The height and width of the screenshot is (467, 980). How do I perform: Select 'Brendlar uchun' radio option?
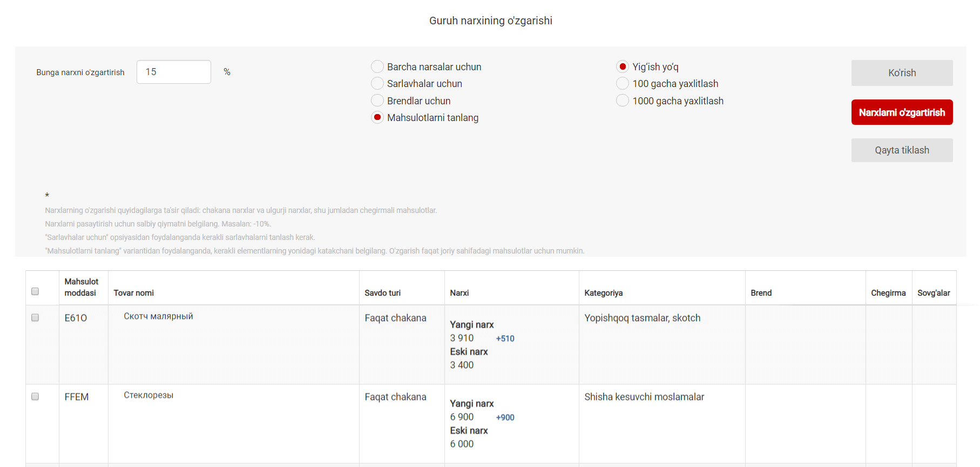pos(377,101)
